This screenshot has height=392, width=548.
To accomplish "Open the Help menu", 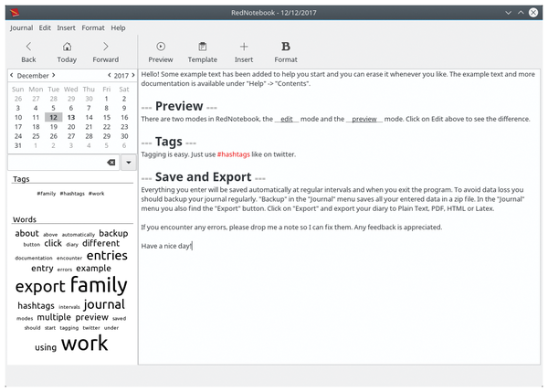I will point(118,28).
